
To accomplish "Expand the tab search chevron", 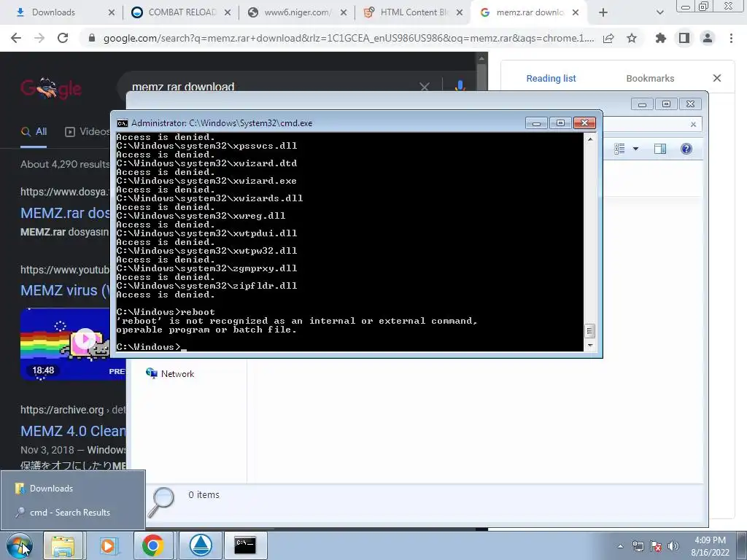I will 659,12.
